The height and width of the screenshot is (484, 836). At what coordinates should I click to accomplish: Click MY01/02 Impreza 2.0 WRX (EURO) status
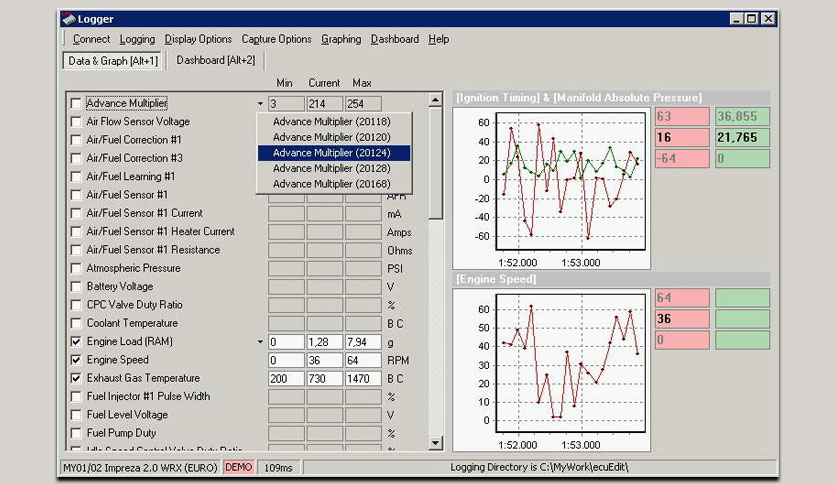click(x=140, y=467)
